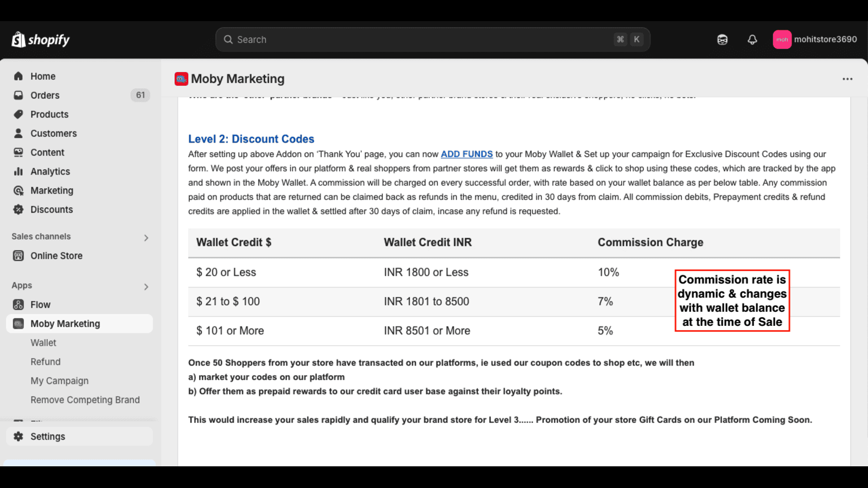Click the Customers person icon
The height and width of the screenshot is (488, 868).
(18, 133)
